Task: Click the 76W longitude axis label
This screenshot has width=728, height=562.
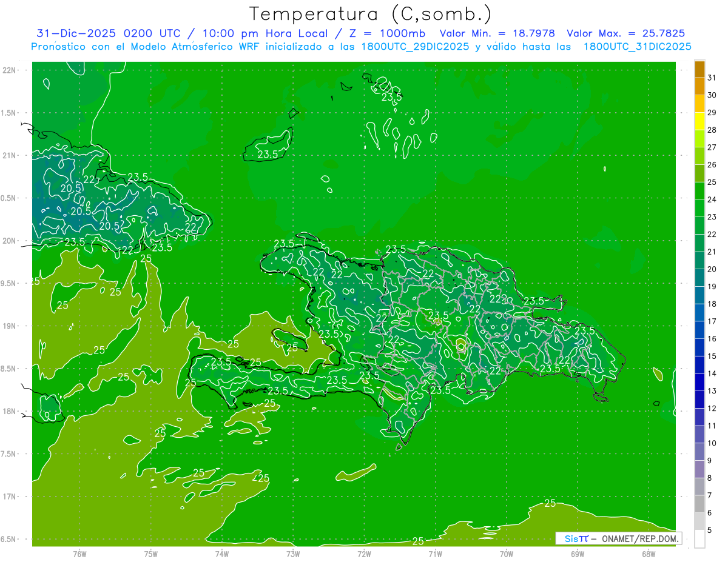Action: pos(79,554)
